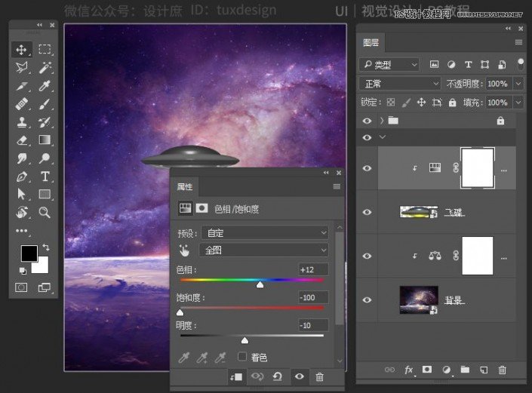Viewport: 532px width, 393px height.
Task: Open the 正常 blend mode dropdown
Action: click(x=400, y=84)
